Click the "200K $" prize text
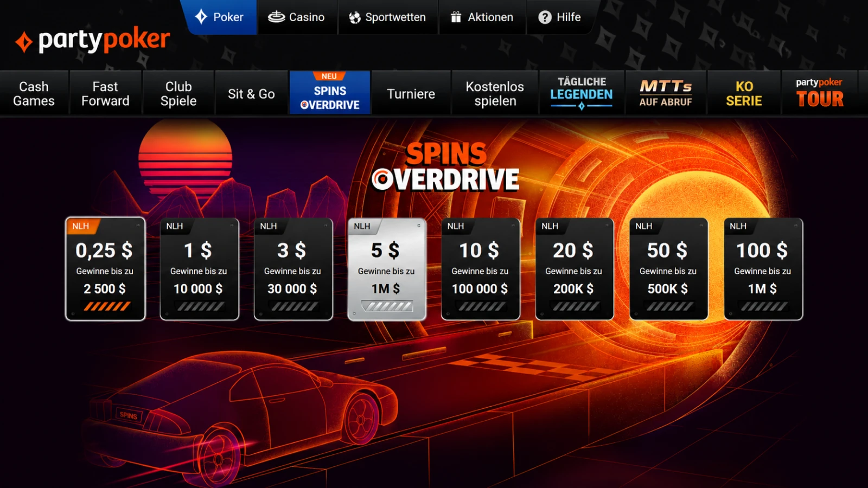The width and height of the screenshot is (868, 488). [x=573, y=289]
